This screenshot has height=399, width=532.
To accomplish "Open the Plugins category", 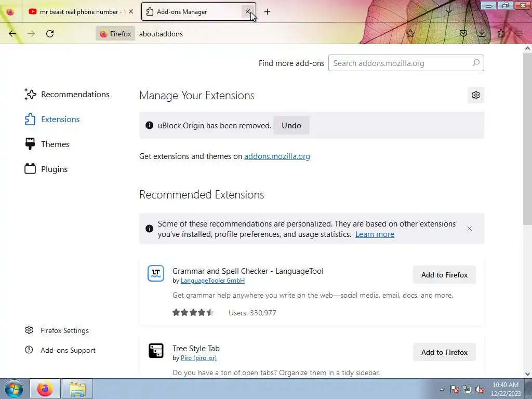I will click(x=46, y=169).
